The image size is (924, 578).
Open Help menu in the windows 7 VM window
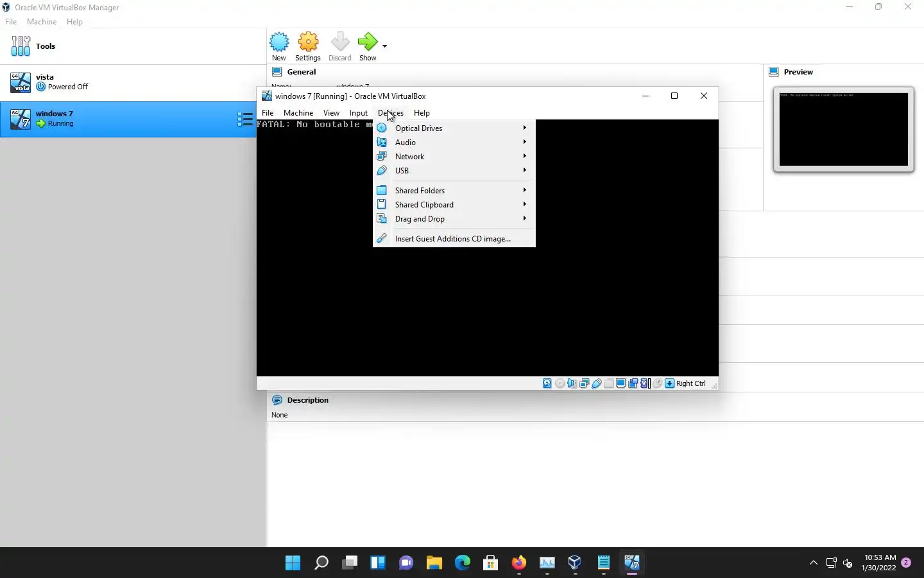pos(422,113)
